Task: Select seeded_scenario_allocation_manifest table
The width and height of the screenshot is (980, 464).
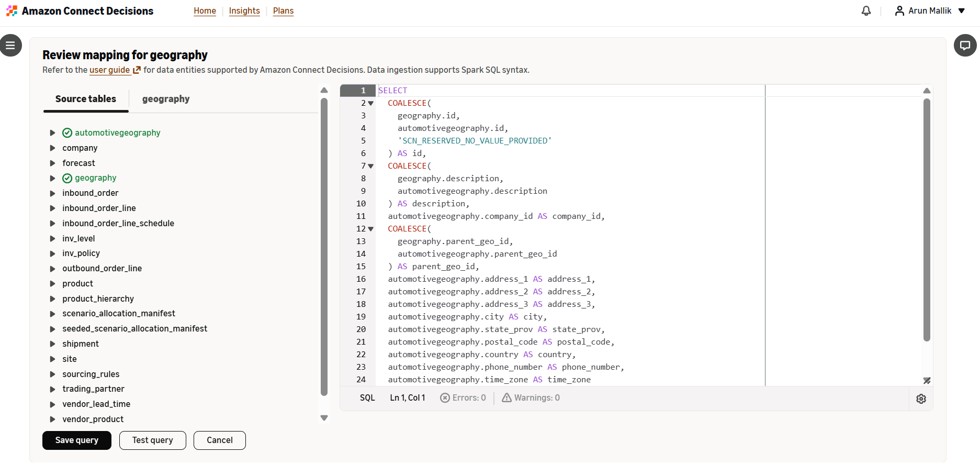Action: [x=135, y=329]
